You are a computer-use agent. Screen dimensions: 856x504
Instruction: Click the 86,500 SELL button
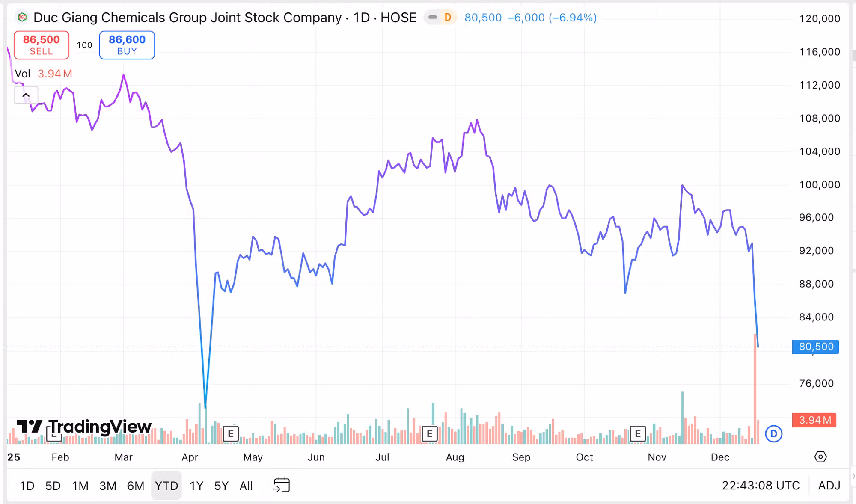pyautogui.click(x=42, y=45)
